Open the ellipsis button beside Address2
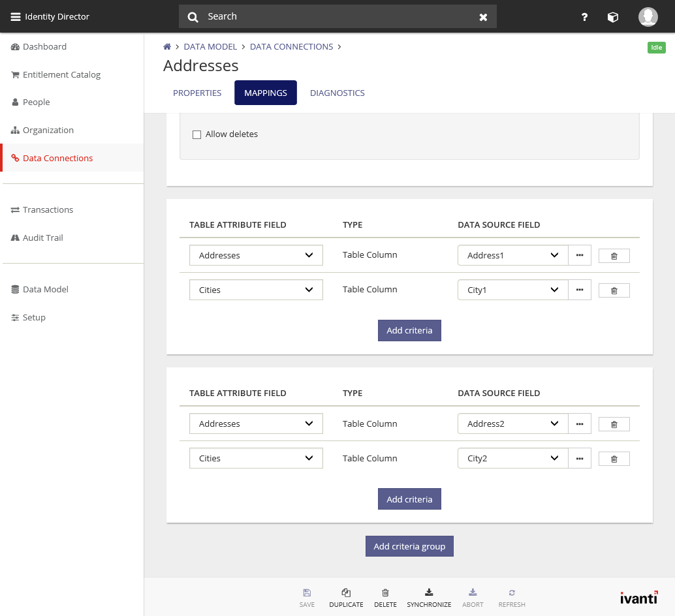This screenshot has height=616, width=675. coord(580,424)
